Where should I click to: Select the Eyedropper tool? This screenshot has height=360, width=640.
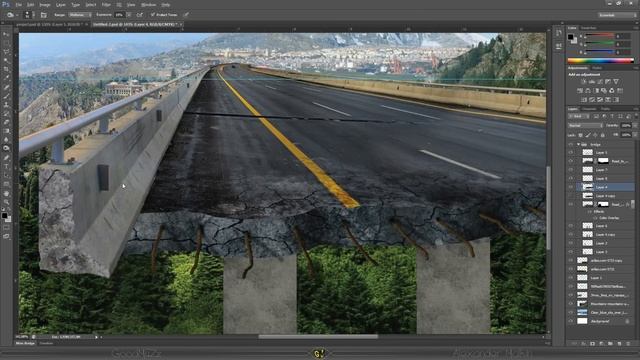pos(6,78)
